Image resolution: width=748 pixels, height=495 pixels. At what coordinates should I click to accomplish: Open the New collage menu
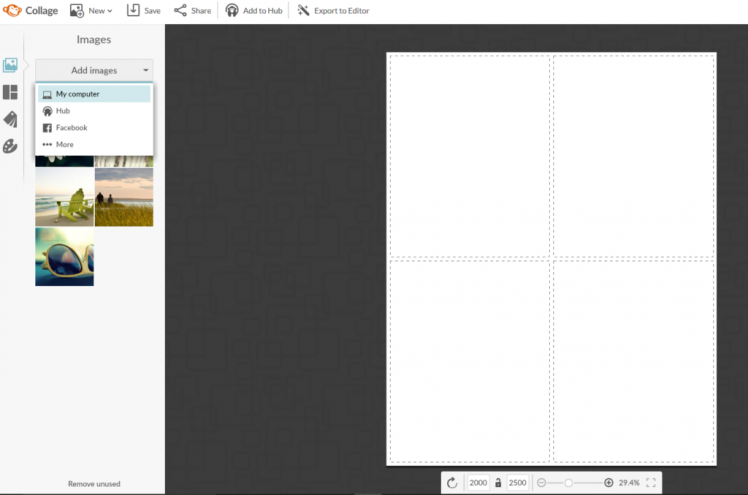coord(91,10)
